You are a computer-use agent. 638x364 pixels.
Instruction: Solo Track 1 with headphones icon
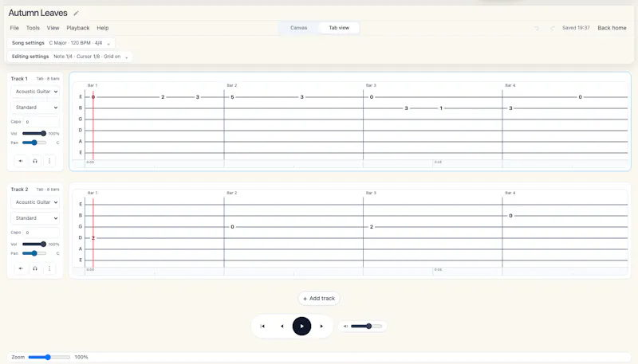click(35, 161)
